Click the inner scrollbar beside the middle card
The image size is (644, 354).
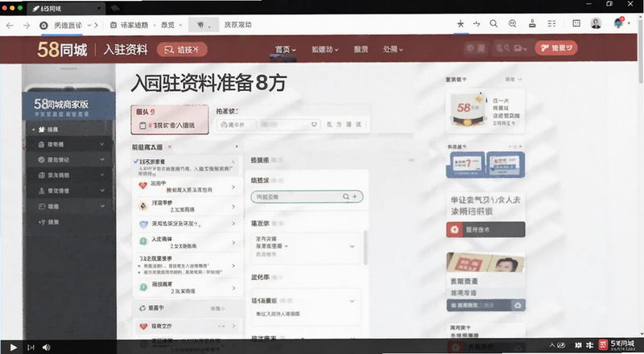pyautogui.click(x=365, y=247)
